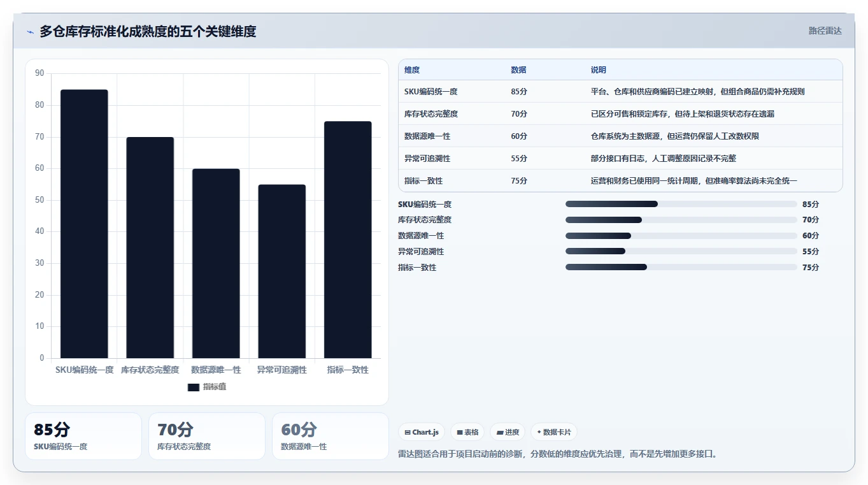Image resolution: width=868 pixels, height=485 pixels.
Task: Click the 异常可追溯性 x-axis label
Action: [x=281, y=370]
